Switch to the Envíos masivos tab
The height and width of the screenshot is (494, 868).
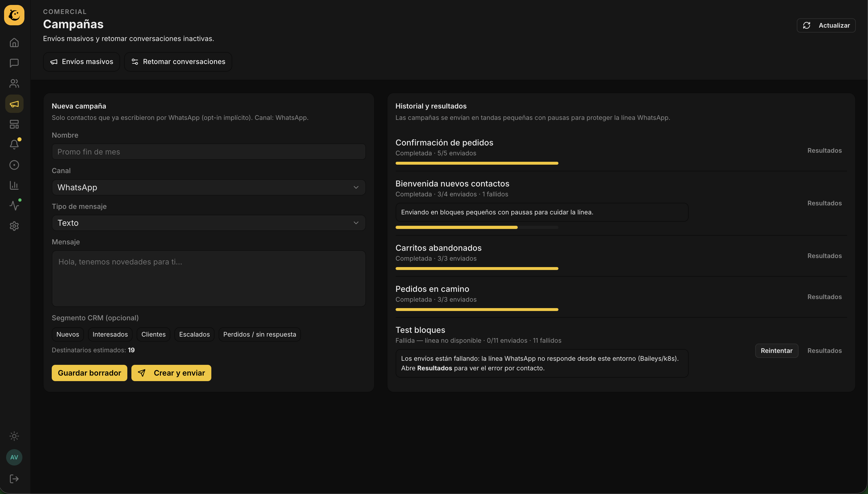[x=82, y=62]
